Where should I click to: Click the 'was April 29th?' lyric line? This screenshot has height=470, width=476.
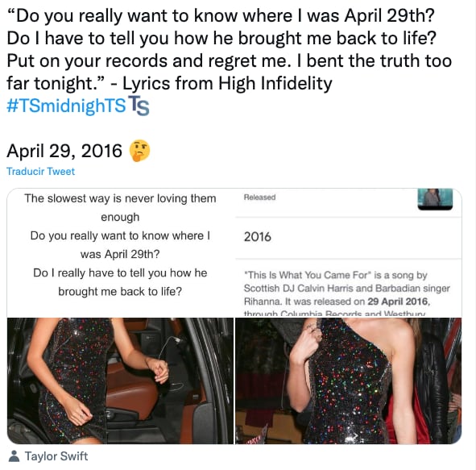[x=120, y=254]
